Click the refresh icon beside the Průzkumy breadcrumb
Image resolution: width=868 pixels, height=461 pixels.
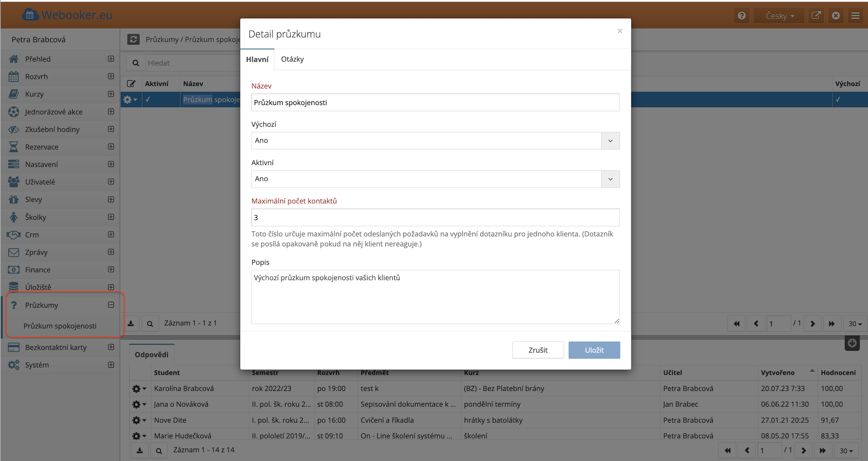click(x=133, y=39)
